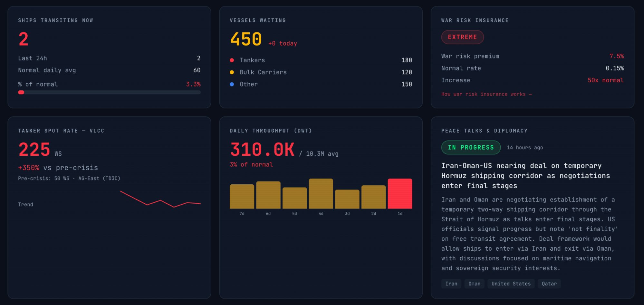Select the United States tag
The height and width of the screenshot is (305, 644).
click(511, 284)
